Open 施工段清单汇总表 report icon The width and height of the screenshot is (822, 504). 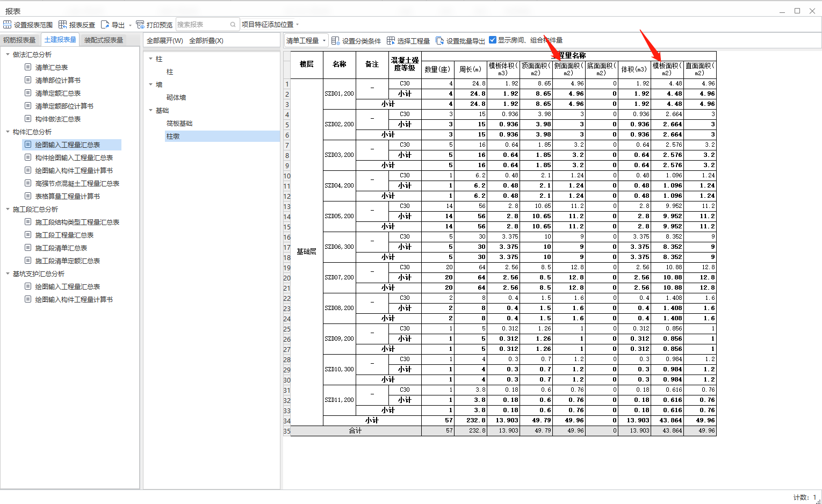click(x=28, y=248)
